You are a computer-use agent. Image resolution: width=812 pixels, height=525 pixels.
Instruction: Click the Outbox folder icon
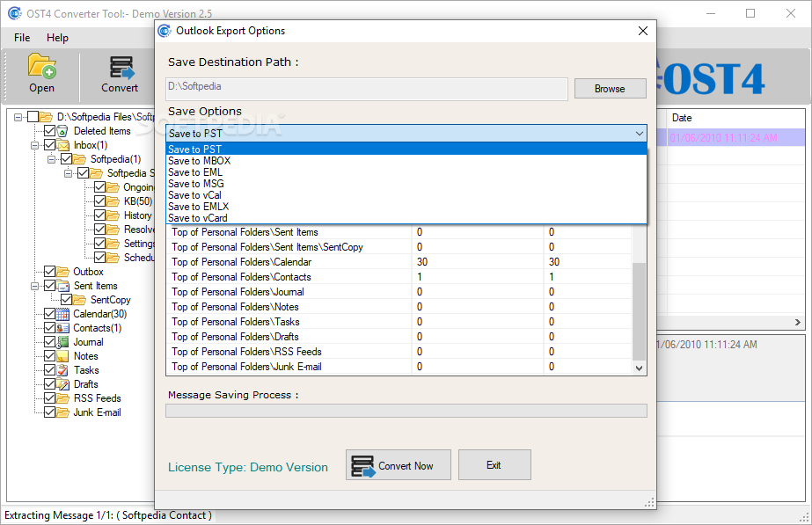tap(62, 272)
